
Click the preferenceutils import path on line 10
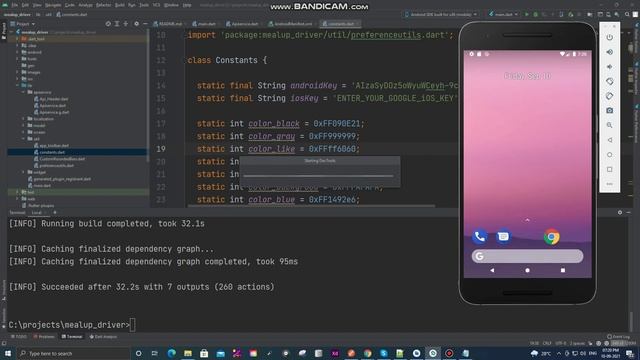click(x=386, y=35)
